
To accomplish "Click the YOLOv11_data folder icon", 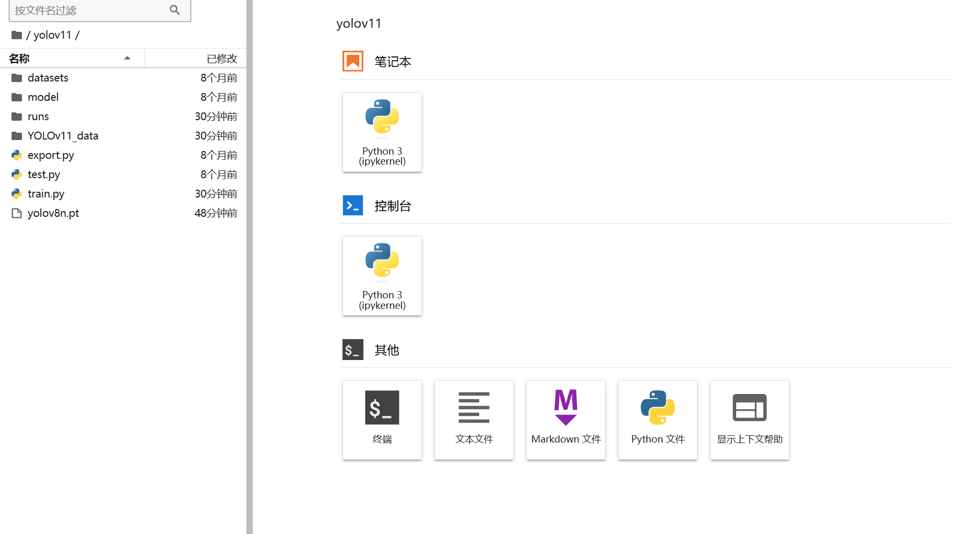I will (x=17, y=136).
